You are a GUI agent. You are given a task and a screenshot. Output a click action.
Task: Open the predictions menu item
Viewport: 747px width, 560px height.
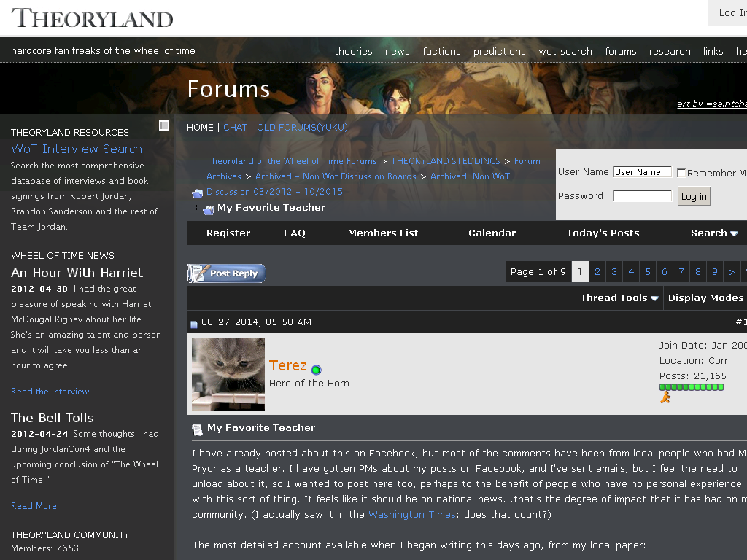coord(499,52)
